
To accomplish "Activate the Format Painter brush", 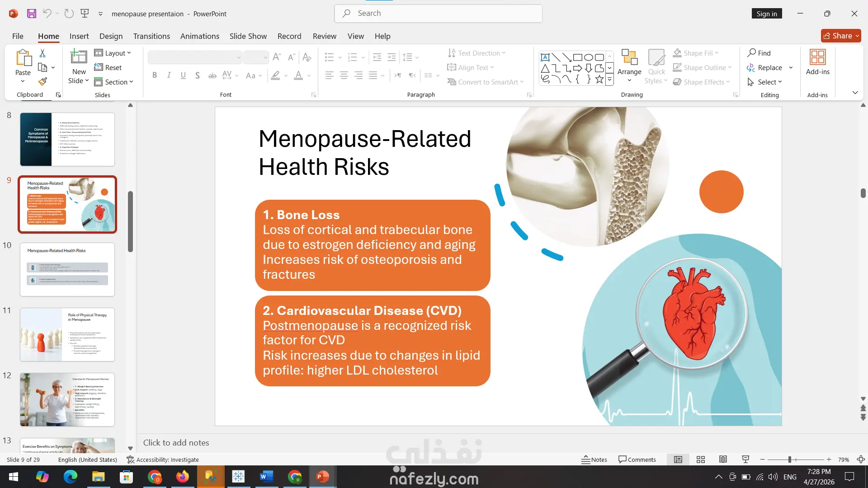I will click(x=42, y=82).
